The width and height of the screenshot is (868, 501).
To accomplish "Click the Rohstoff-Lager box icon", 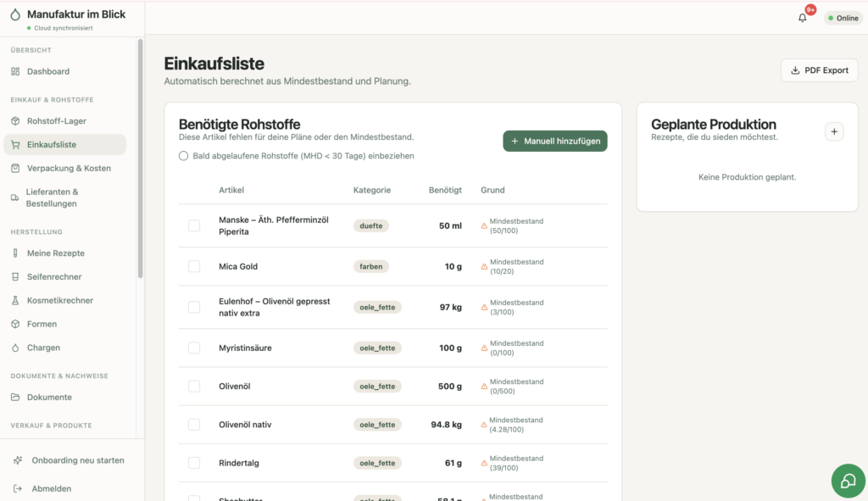I will 15,120.
